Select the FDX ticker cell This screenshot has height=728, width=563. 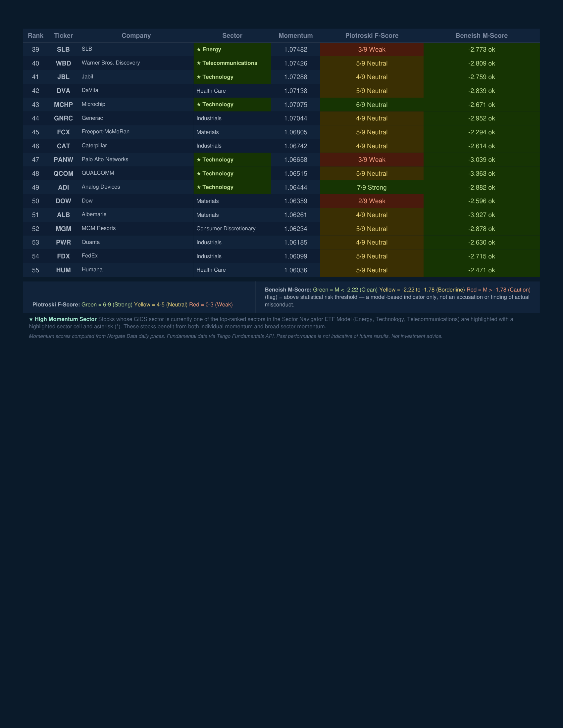coord(63,256)
